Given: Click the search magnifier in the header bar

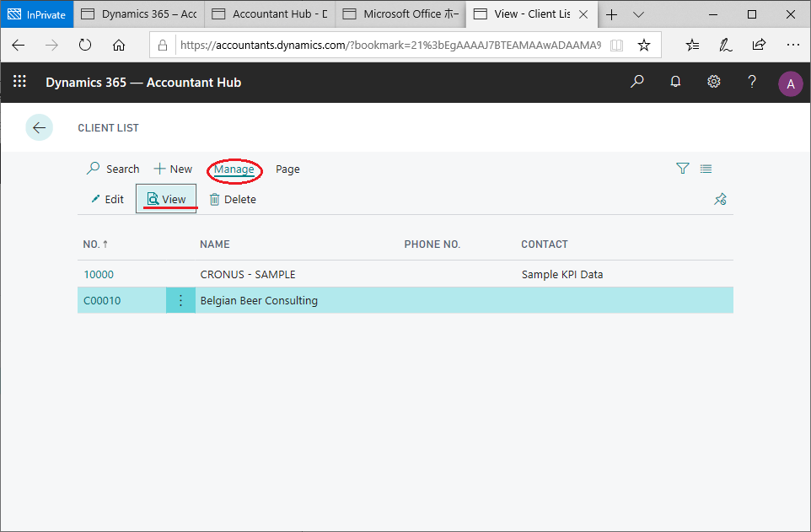Looking at the screenshot, I should pos(636,81).
